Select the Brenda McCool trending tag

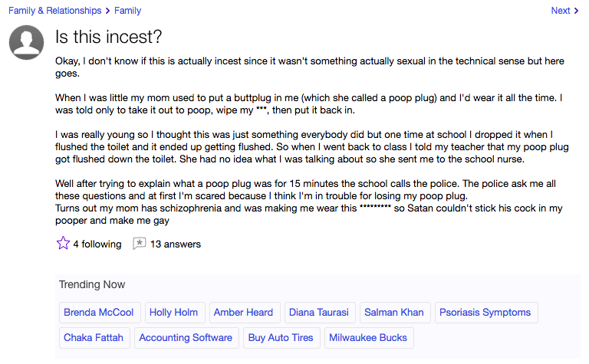(x=100, y=313)
